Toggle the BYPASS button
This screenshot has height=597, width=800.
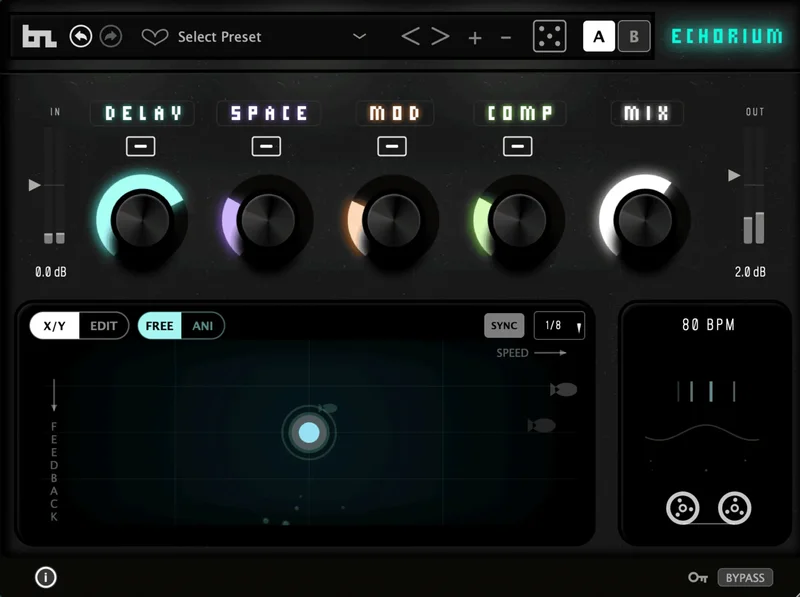point(745,578)
